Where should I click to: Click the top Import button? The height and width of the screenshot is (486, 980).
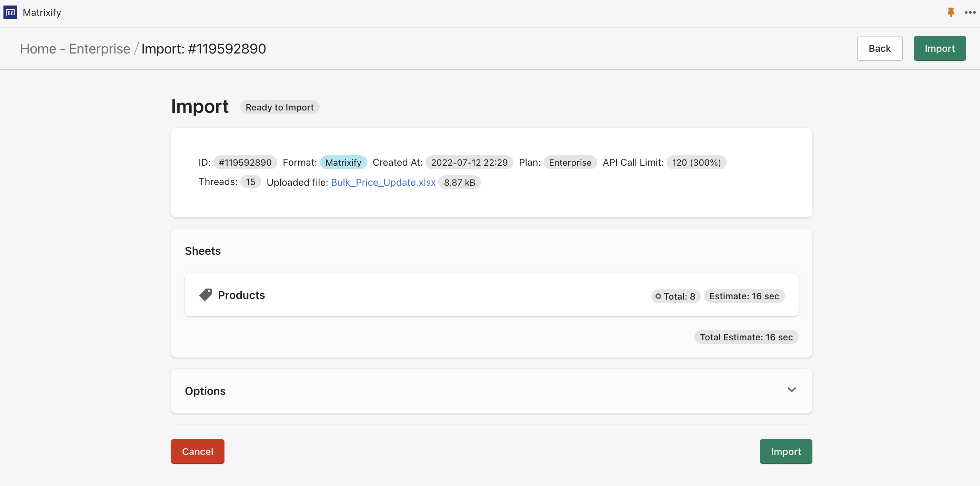[x=940, y=48]
